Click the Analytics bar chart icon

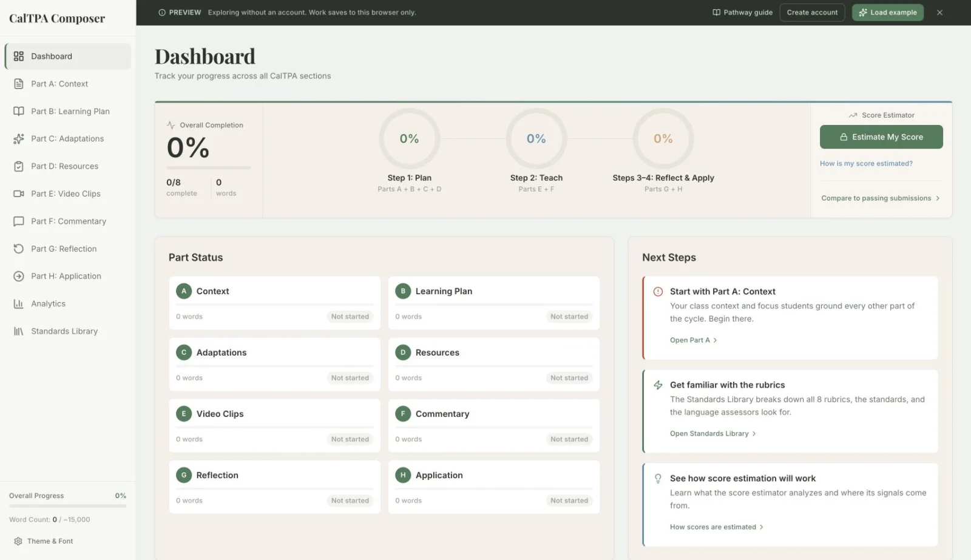(19, 304)
